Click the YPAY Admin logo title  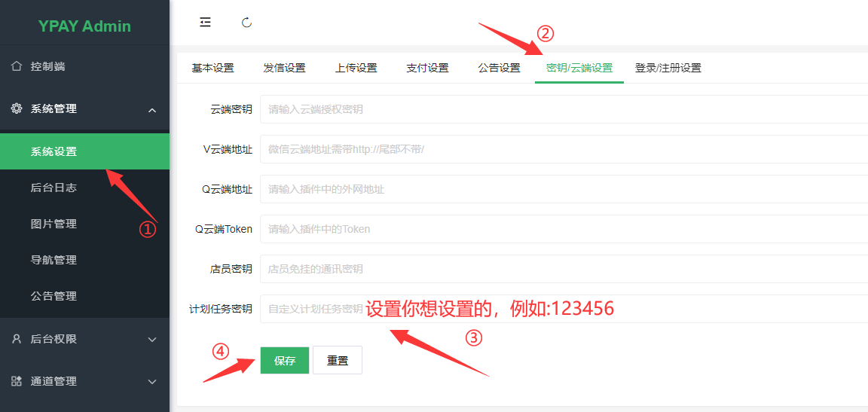(x=84, y=26)
